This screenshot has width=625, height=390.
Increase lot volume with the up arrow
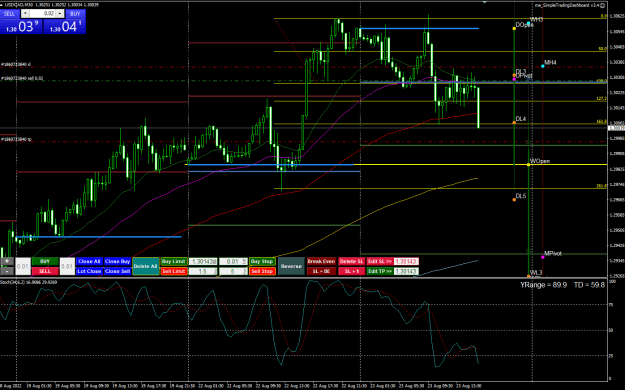(x=60, y=14)
